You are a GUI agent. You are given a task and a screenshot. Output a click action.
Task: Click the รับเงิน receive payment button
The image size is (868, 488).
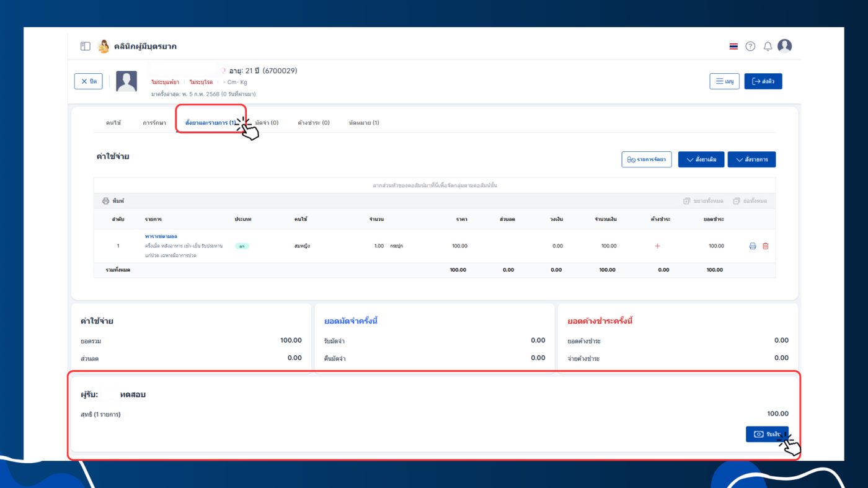pyautogui.click(x=767, y=434)
